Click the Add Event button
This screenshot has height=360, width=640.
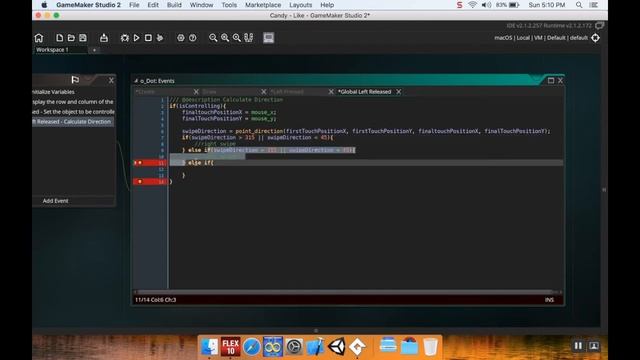56,200
